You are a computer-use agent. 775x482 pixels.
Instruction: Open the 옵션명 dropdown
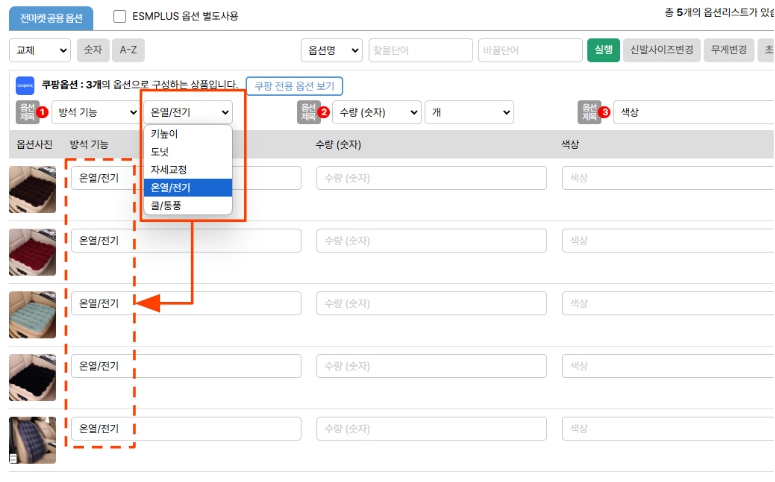(331, 50)
